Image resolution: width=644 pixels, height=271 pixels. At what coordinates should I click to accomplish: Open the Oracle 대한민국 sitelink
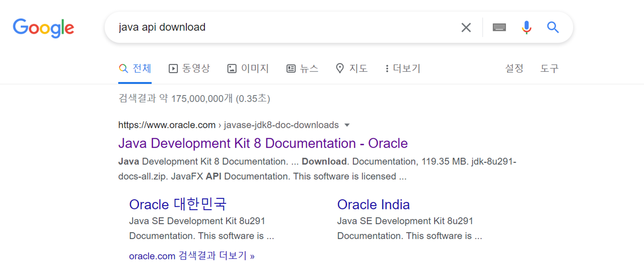click(x=178, y=204)
